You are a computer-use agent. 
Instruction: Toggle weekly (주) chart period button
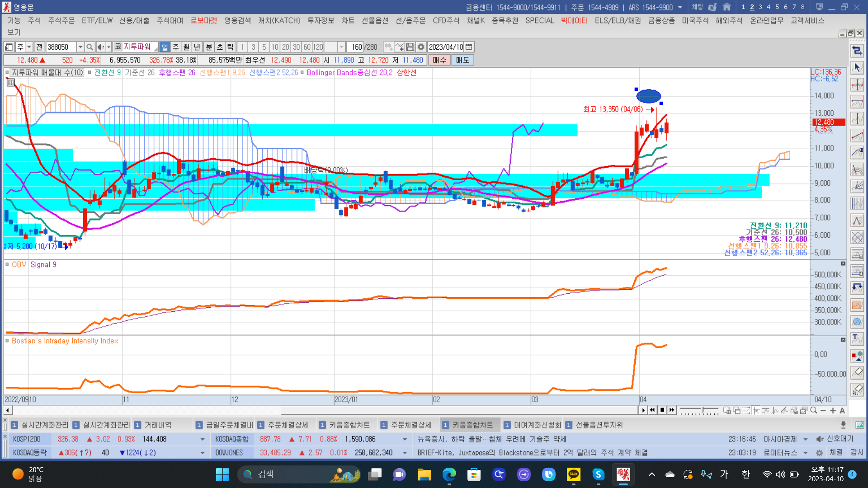point(175,47)
